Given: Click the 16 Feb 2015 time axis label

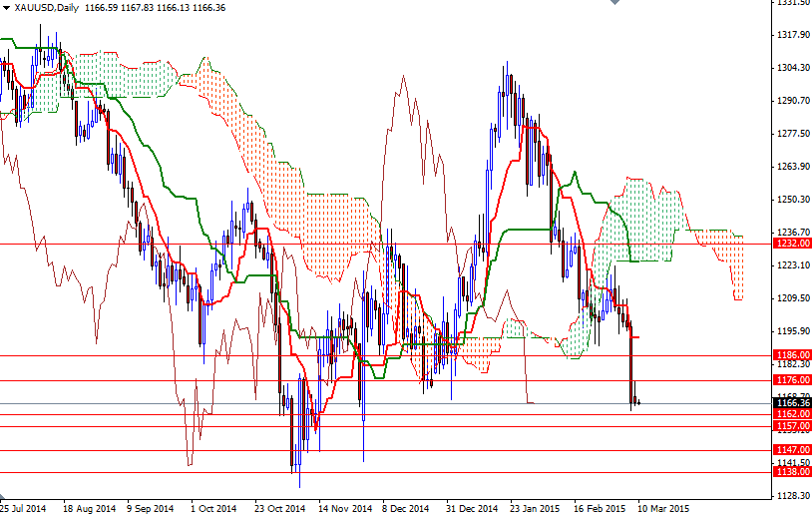Looking at the screenshot, I should pos(600,509).
